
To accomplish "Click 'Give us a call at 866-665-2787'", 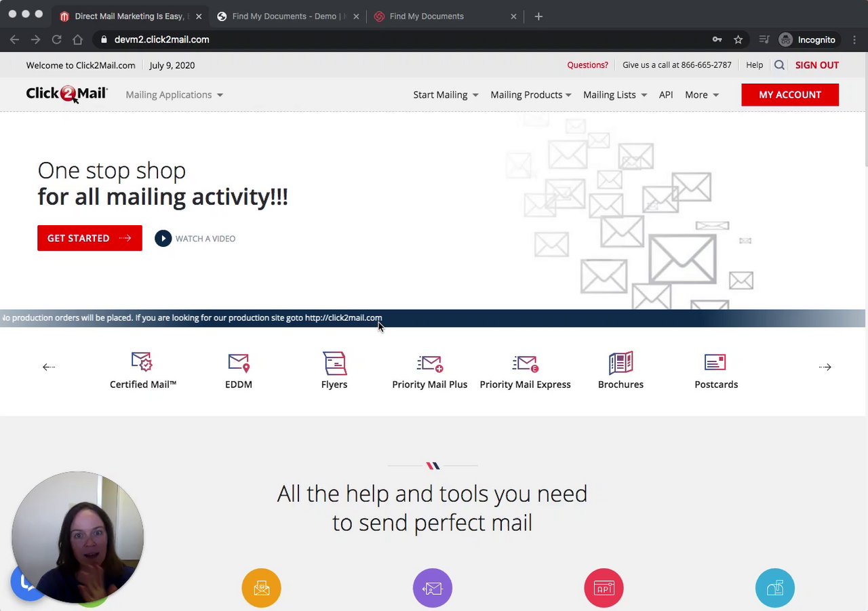I will [677, 65].
